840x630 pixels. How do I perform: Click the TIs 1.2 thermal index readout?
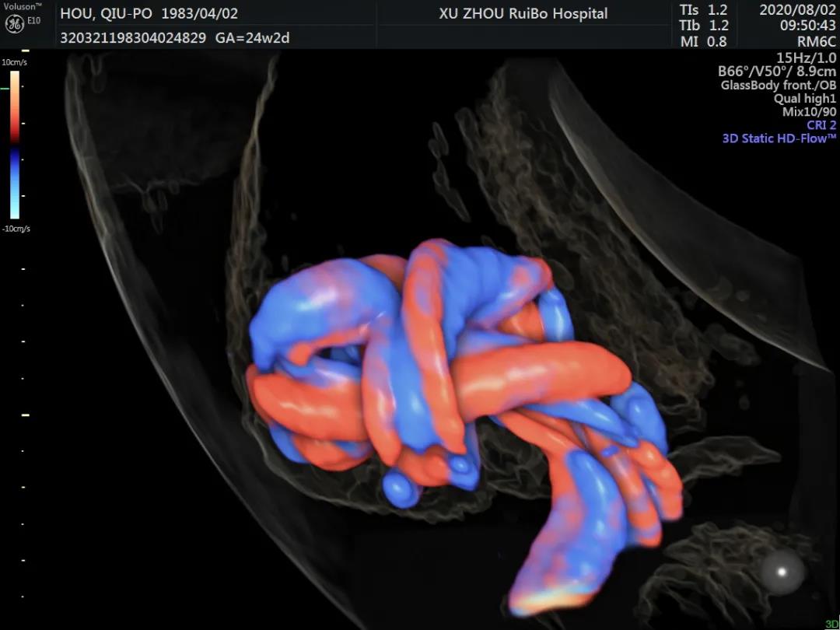click(703, 10)
